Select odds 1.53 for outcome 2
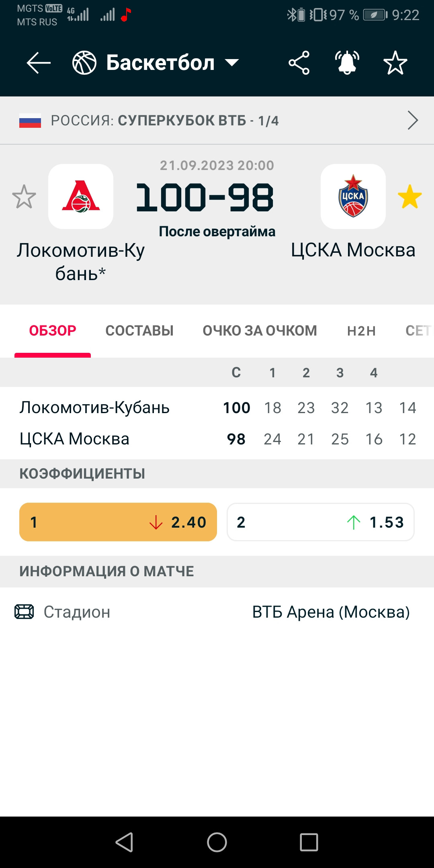The width and height of the screenshot is (434, 868). pyautogui.click(x=321, y=522)
